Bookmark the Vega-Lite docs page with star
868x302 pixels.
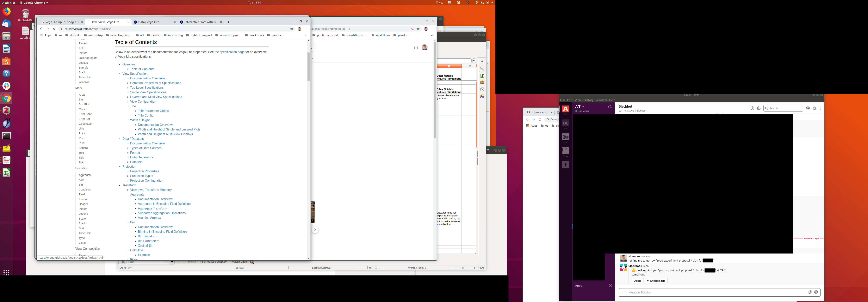292,29
